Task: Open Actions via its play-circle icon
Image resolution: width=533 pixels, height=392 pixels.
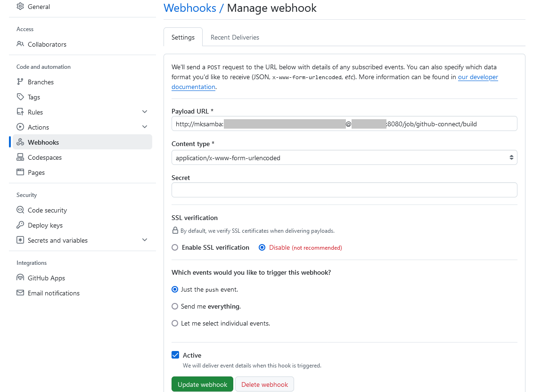Action: (x=20, y=127)
